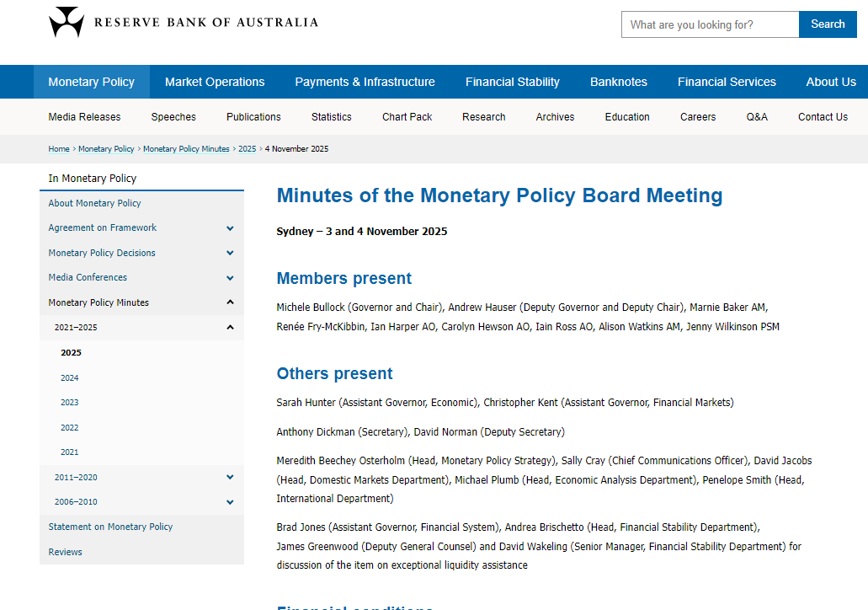Select 2023 in the sidebar
The width and height of the screenshot is (868, 610).
(x=70, y=402)
